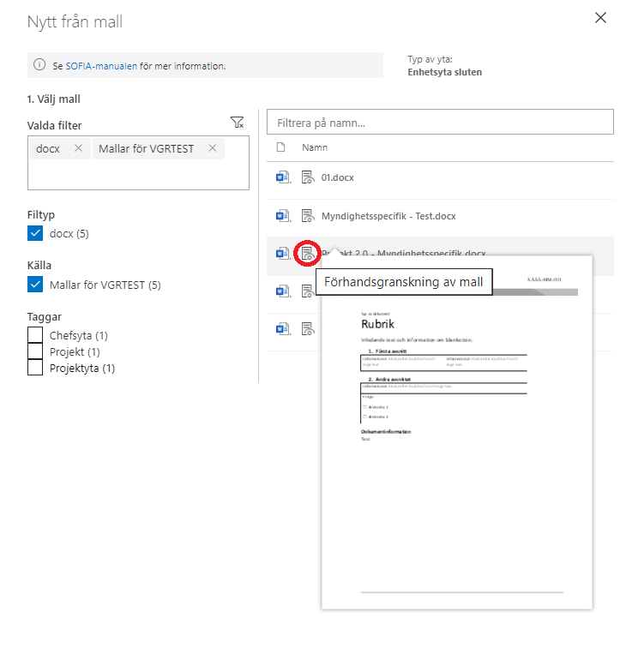Check the Projekt (1) tag checkbox
The height and width of the screenshot is (672, 620).
coord(35,351)
